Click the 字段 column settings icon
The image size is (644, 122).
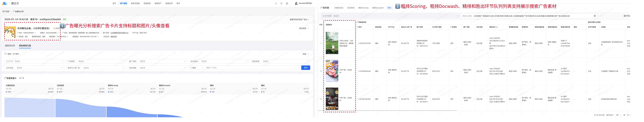tap(624, 16)
